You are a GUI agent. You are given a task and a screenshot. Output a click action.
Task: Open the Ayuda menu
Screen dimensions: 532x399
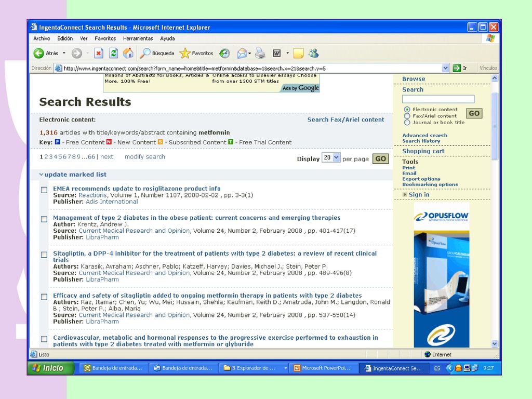click(167, 38)
